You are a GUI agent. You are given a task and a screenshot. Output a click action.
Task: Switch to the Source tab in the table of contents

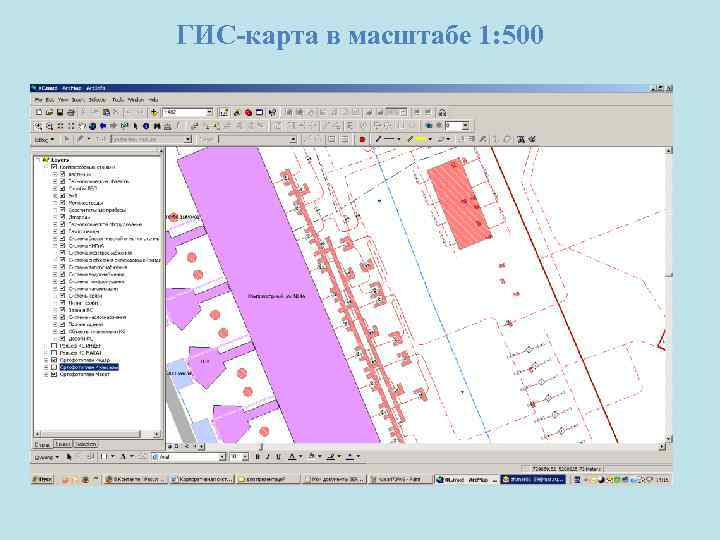point(63,444)
